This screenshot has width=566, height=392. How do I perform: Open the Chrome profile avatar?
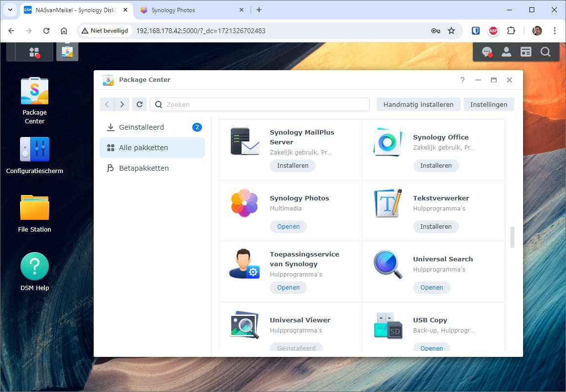coord(537,31)
